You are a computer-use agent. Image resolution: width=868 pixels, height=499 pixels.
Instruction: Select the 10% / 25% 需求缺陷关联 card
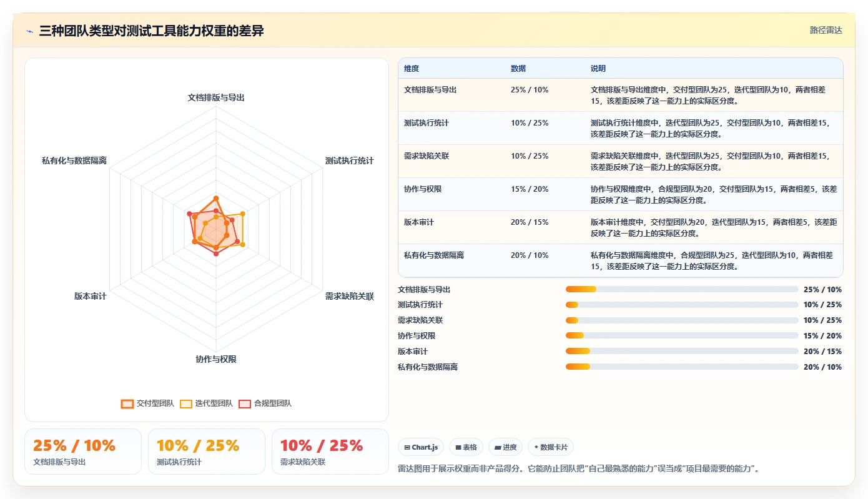330,452
